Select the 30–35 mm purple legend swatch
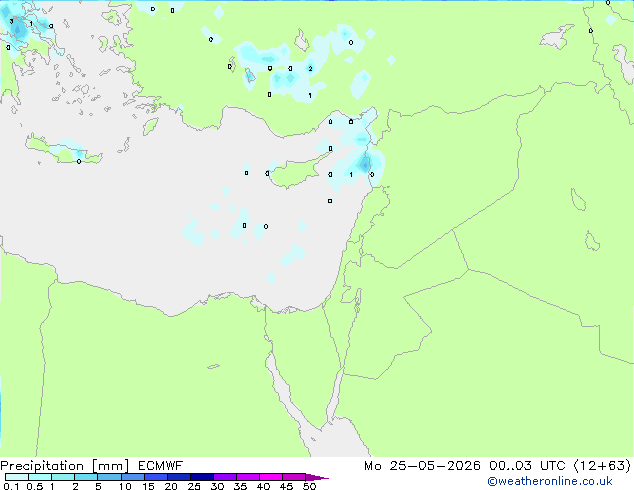 pyautogui.click(x=225, y=477)
